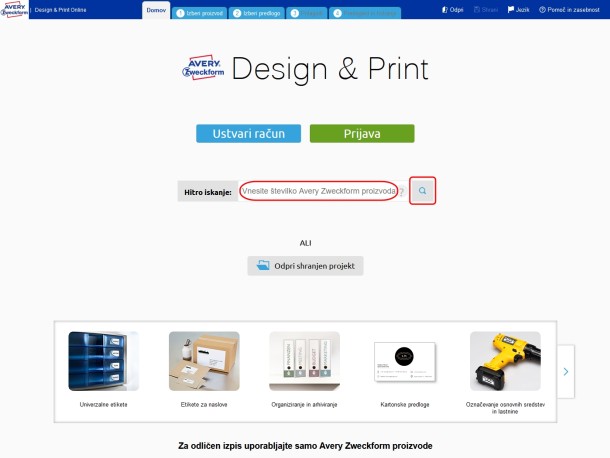610x458 pixels.
Task: Click Design & Print Online header text
Action: (x=60, y=10)
